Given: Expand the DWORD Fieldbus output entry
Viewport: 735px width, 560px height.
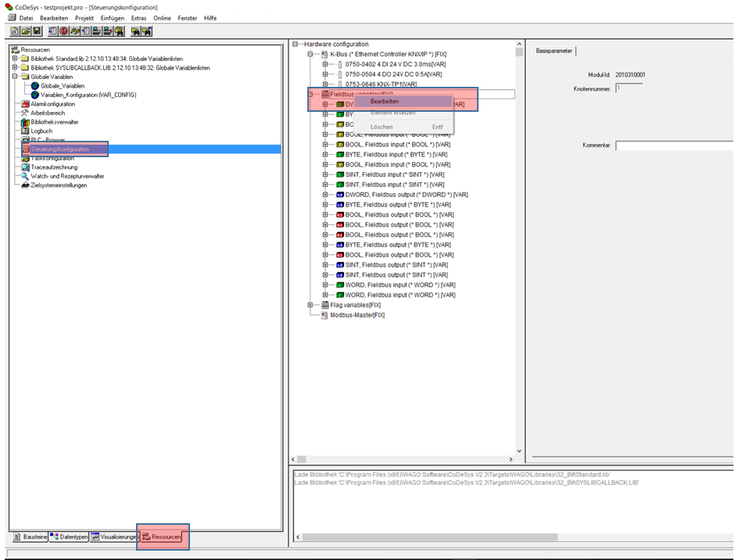Looking at the screenshot, I should point(325,195).
